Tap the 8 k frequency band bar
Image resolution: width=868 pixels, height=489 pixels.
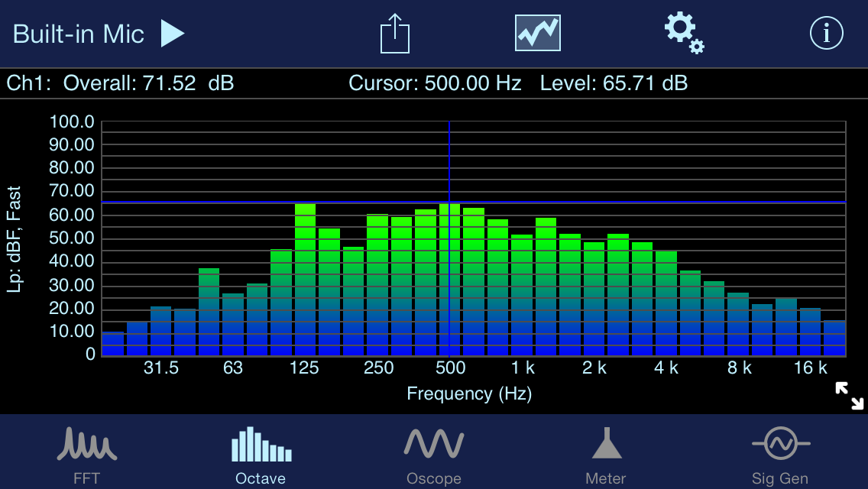tap(738, 324)
